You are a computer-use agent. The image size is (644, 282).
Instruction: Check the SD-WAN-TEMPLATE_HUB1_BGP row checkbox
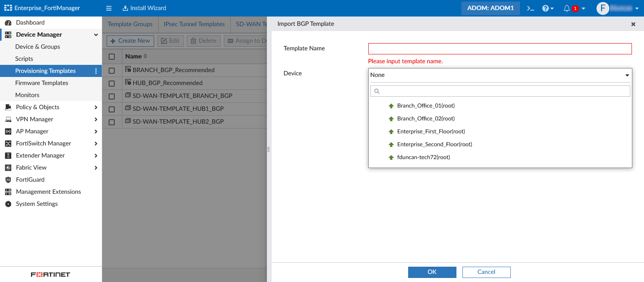112,109
